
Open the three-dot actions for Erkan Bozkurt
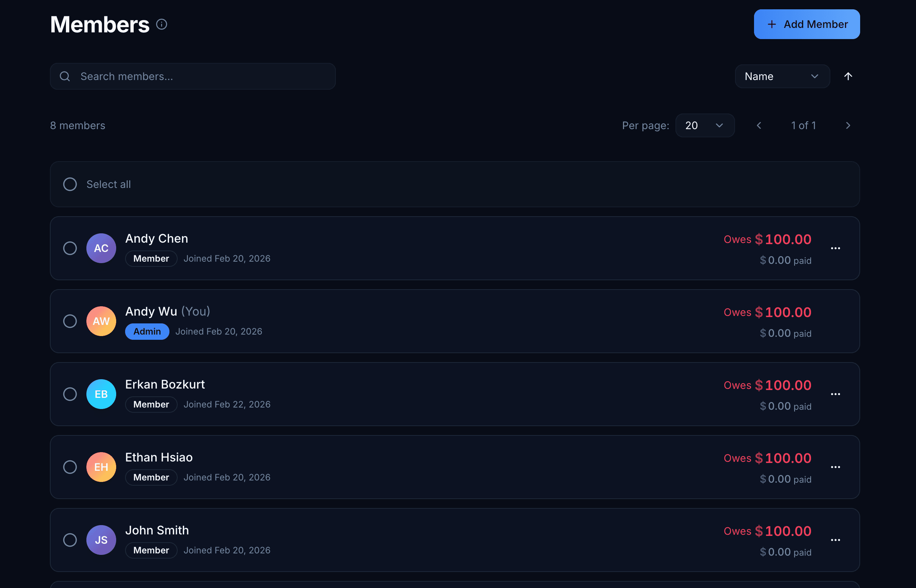click(x=836, y=394)
